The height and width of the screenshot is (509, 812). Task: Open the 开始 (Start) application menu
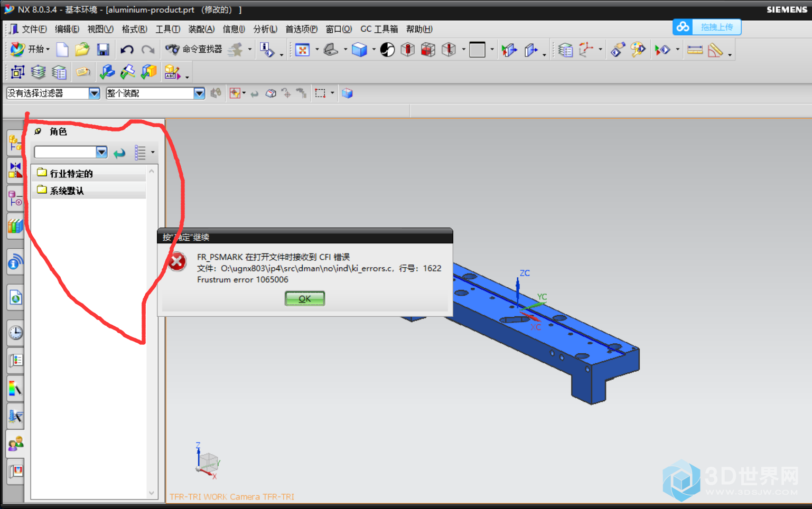pyautogui.click(x=30, y=49)
